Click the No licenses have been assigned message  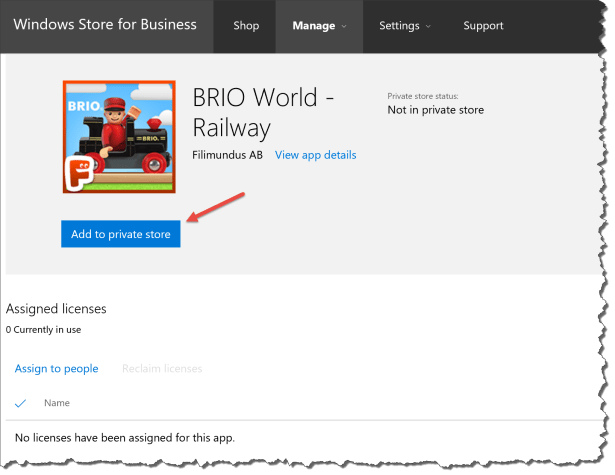tap(124, 438)
